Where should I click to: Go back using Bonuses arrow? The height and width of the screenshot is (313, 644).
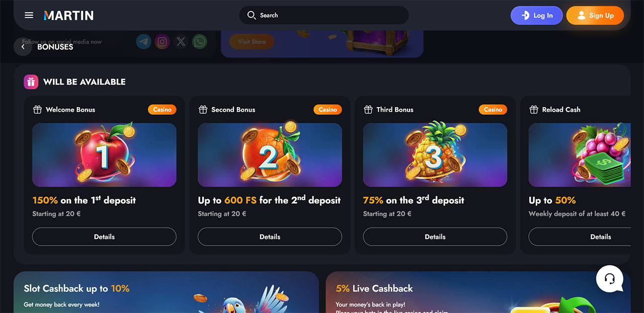tap(23, 47)
